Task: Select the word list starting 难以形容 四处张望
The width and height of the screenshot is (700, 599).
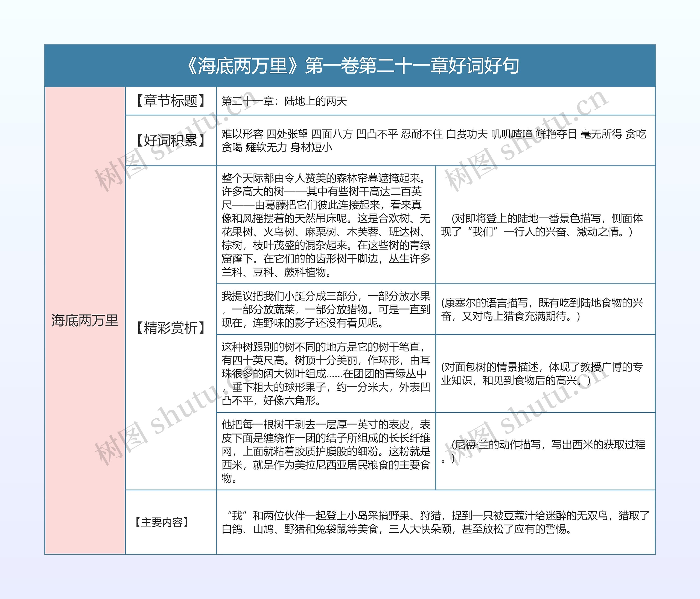Action: point(434,141)
